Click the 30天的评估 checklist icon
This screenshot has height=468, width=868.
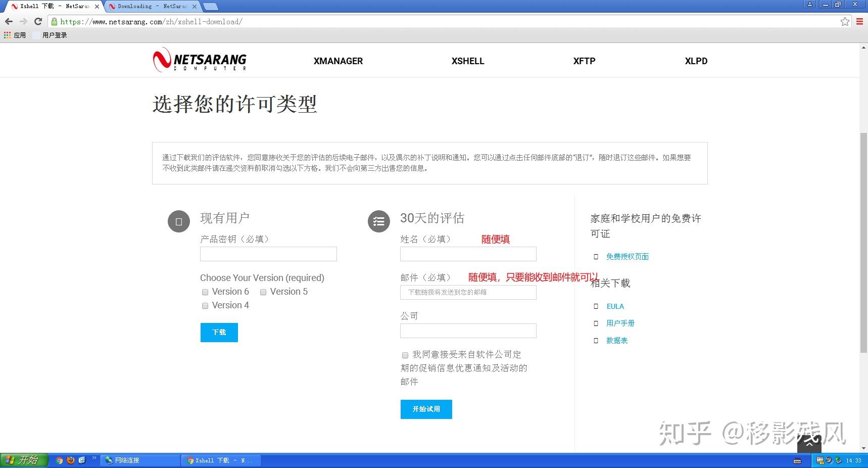[x=379, y=221]
